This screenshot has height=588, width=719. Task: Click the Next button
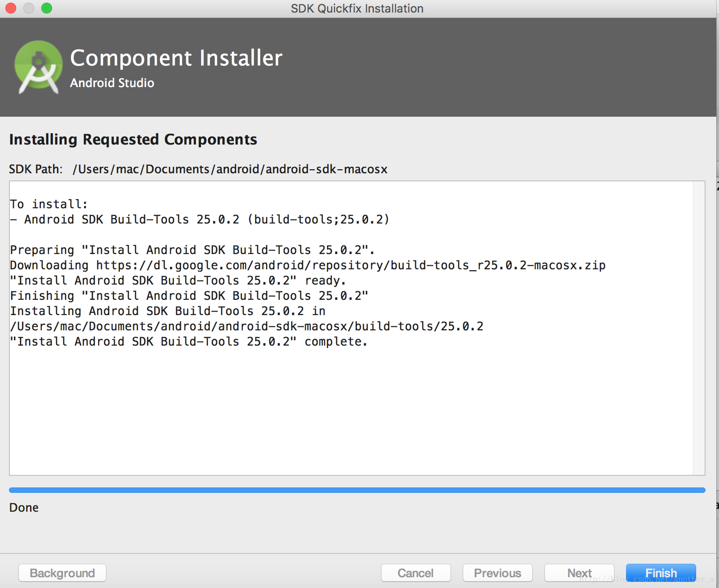(579, 573)
